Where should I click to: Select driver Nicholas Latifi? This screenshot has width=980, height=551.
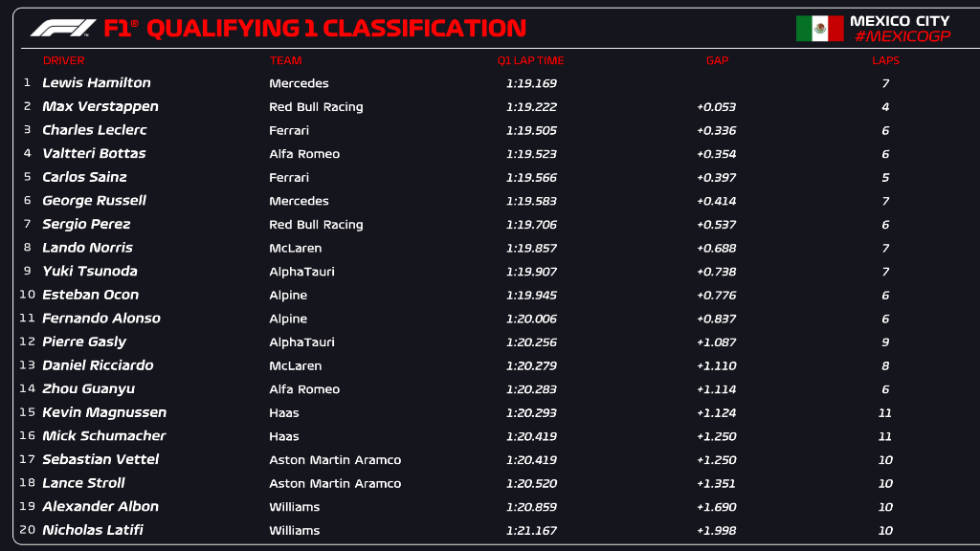[93, 530]
